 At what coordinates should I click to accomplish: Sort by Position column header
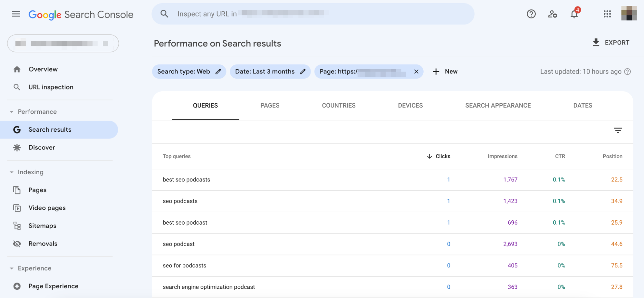click(612, 156)
